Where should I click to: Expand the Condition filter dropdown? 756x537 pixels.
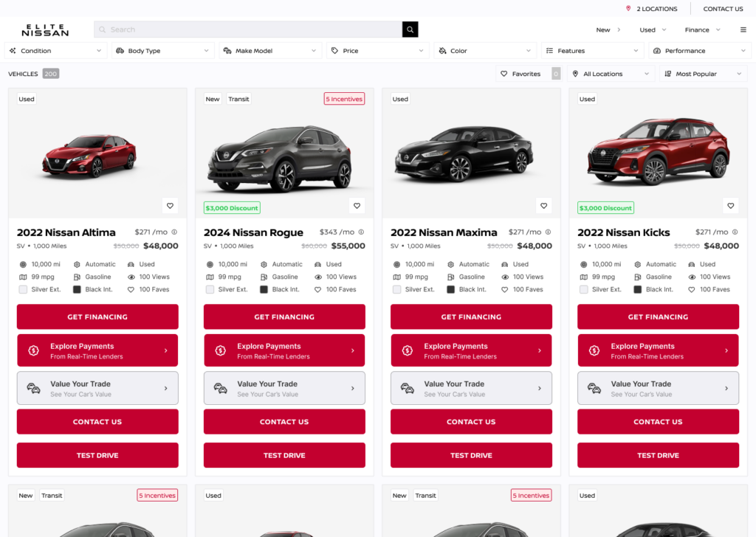click(55, 51)
